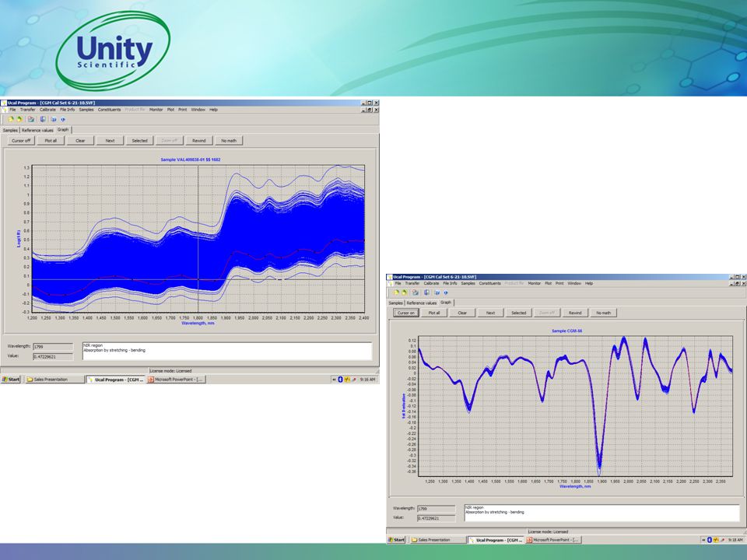
Task: Click Ucal Program item on the 9:18 AM taskbar
Action: point(496,540)
